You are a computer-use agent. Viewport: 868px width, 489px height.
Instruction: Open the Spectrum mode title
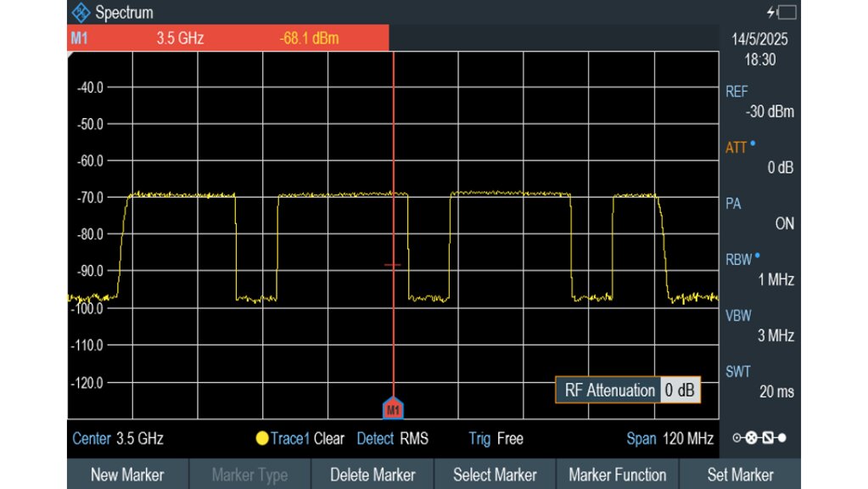point(124,12)
